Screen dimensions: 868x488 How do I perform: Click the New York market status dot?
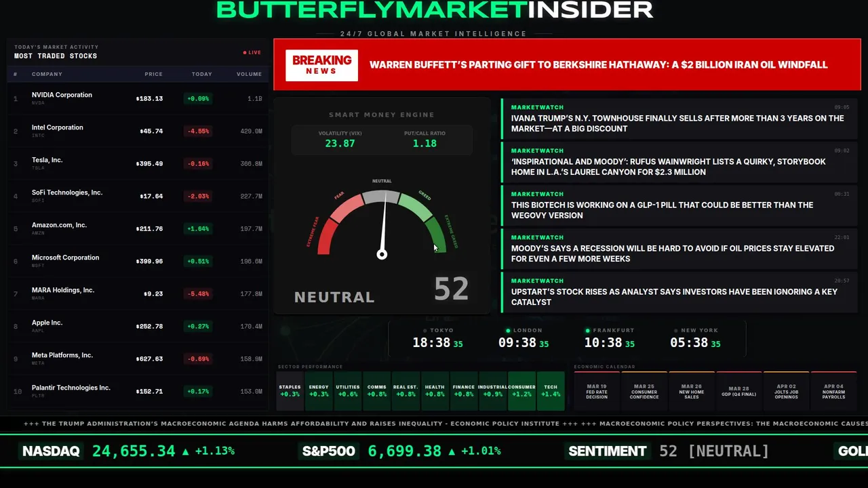pyautogui.click(x=675, y=331)
